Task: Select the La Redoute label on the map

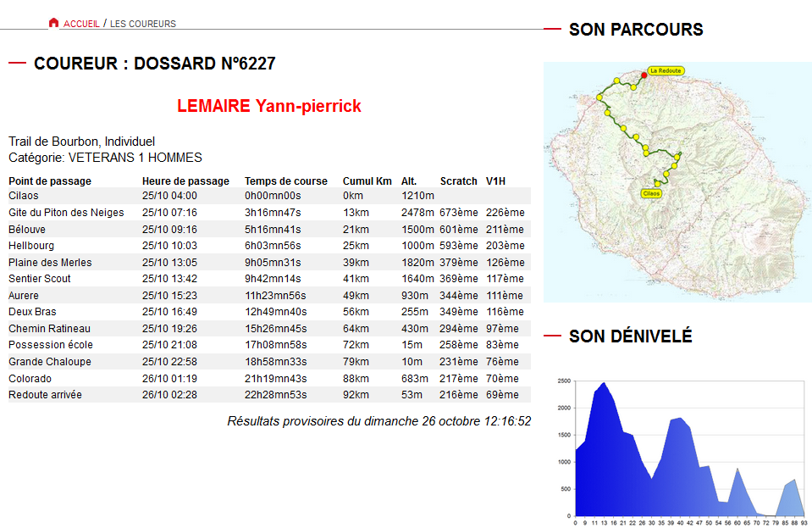Action: pyautogui.click(x=666, y=70)
